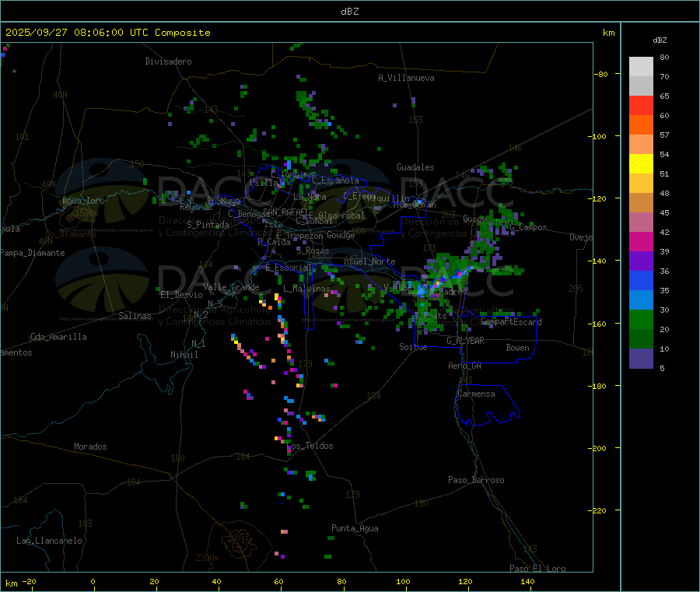This screenshot has height=592, width=700.
Task: Click the Salinas map label
Action: pos(135,316)
